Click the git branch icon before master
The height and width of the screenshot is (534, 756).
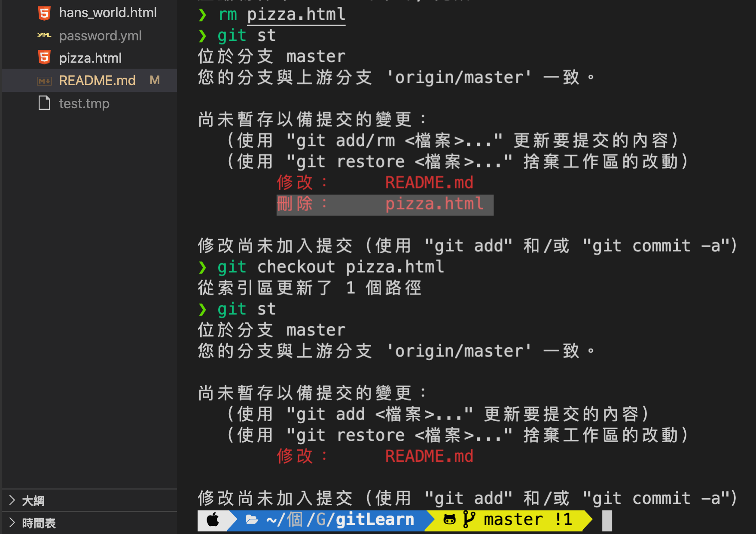[x=469, y=519]
